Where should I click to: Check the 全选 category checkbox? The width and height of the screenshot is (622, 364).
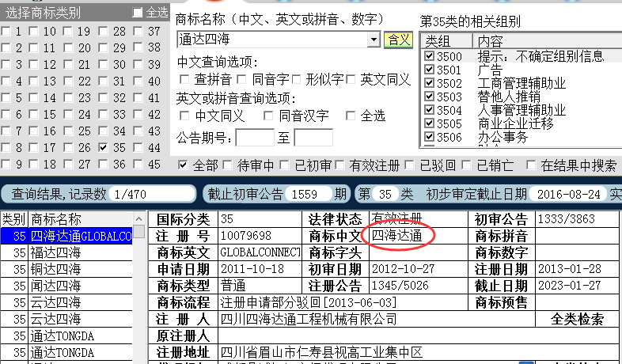pos(137,13)
